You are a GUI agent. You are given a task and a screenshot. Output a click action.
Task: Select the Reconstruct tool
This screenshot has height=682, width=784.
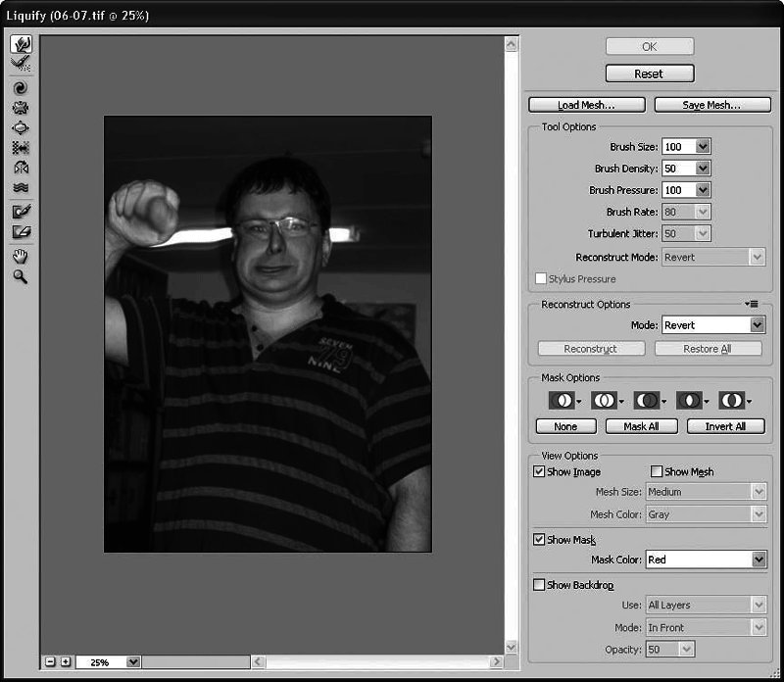click(21, 64)
